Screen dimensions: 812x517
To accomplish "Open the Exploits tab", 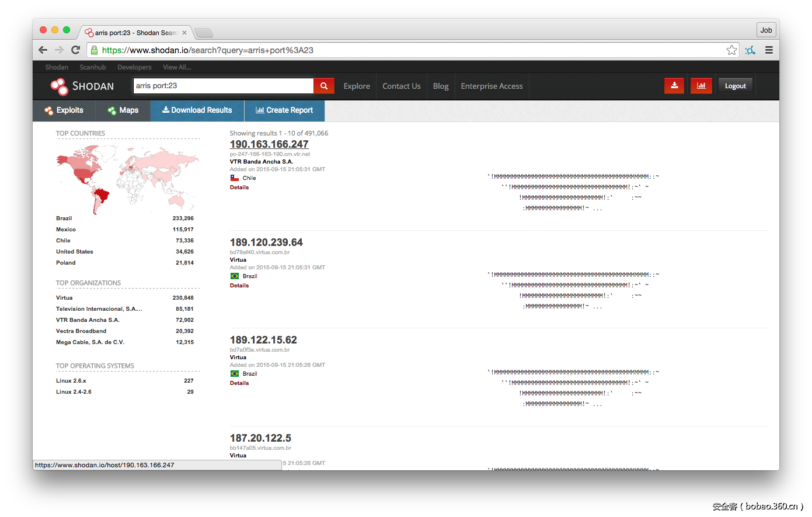I will 64,110.
